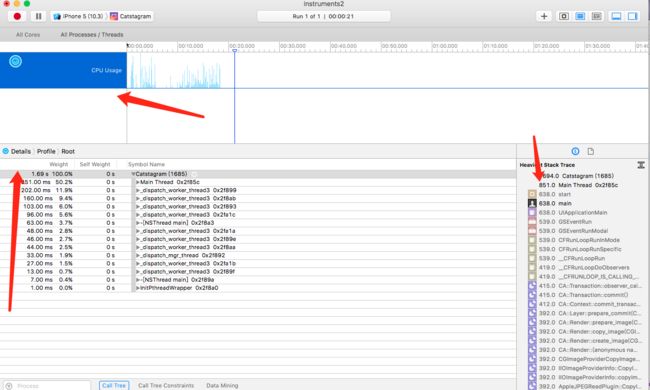Select the CPU Usage track label
Screen dimensions: 650x390
tap(106, 70)
